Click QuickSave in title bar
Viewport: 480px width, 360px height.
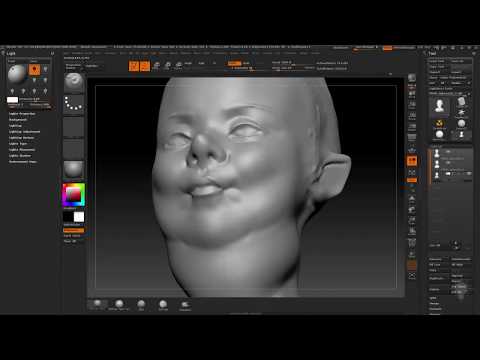(x=341, y=48)
